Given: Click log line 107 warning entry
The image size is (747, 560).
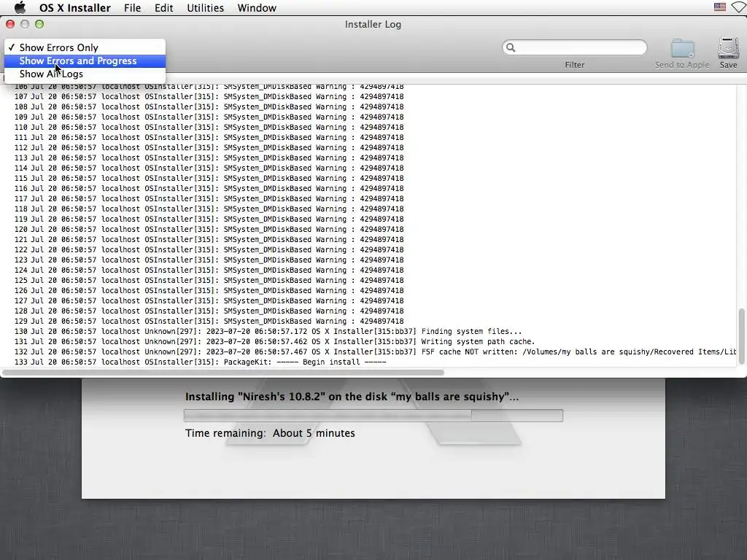Looking at the screenshot, I should [x=209, y=97].
